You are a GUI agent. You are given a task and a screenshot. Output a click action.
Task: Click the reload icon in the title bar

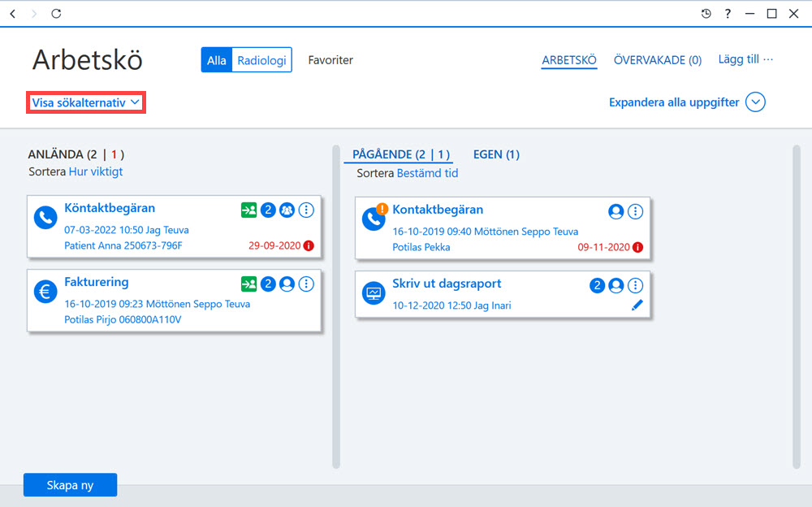coord(56,14)
